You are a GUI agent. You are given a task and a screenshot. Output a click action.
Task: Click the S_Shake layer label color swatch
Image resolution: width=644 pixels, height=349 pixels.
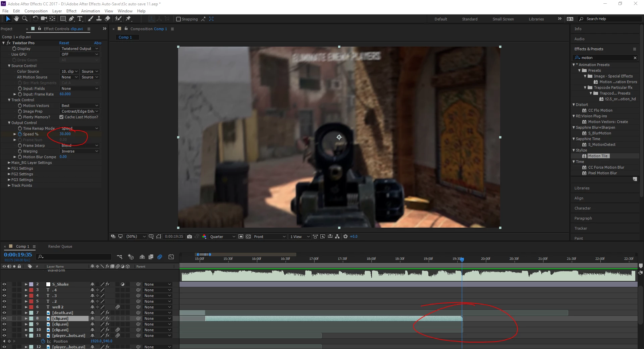point(31,284)
